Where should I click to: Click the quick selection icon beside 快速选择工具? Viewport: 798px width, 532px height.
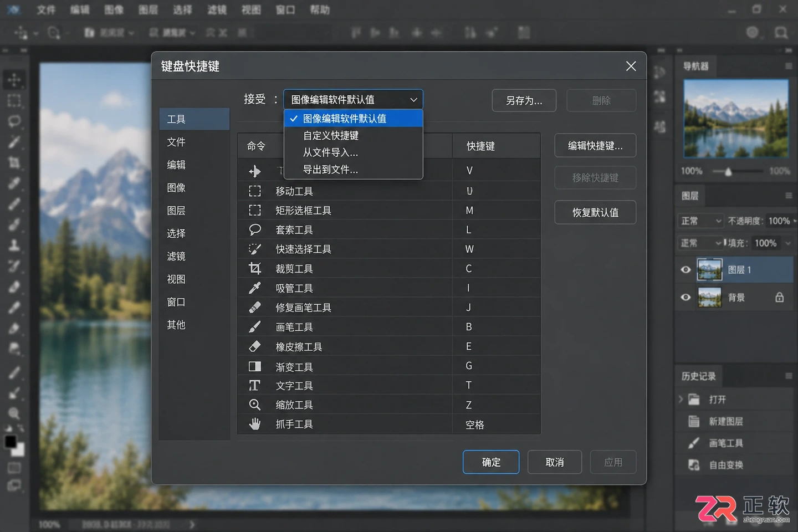coord(255,249)
